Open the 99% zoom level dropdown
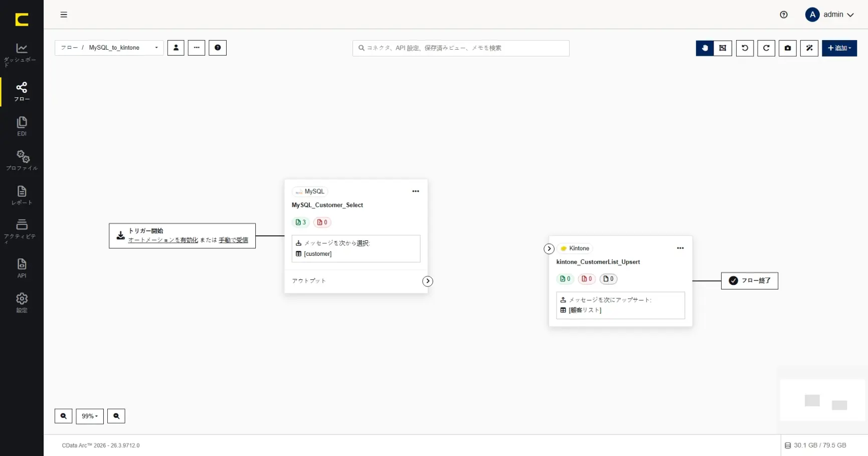Image resolution: width=868 pixels, height=456 pixels. pyautogui.click(x=90, y=416)
